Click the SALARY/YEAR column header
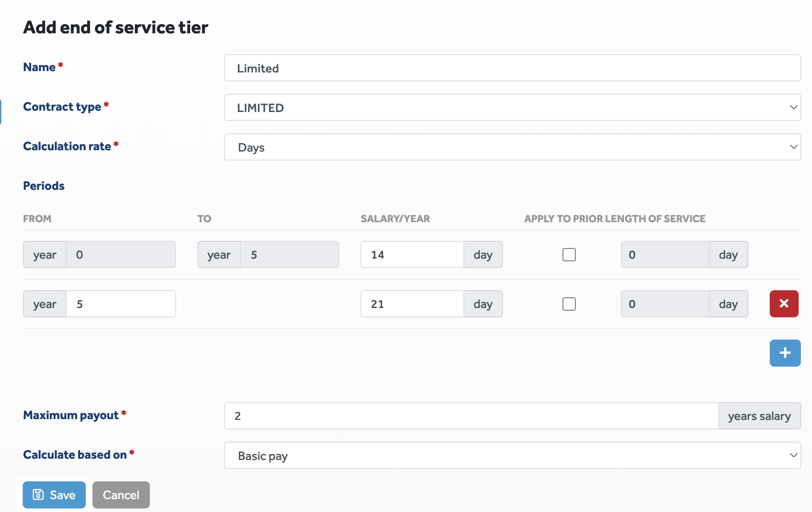 pyautogui.click(x=395, y=219)
